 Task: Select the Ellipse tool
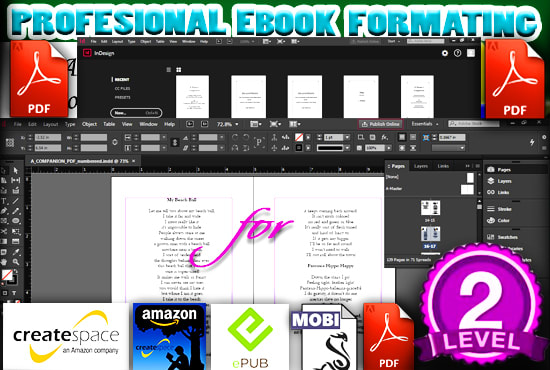(x=15, y=221)
